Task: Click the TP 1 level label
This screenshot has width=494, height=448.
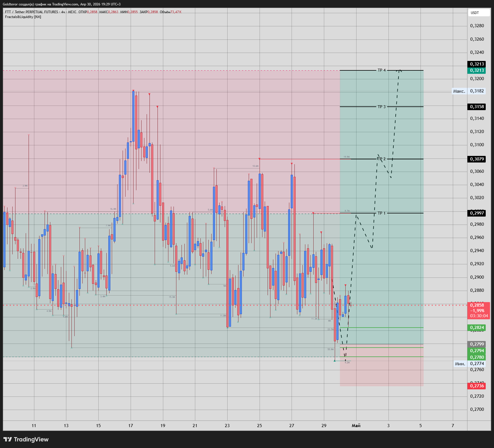Action: 382,213
